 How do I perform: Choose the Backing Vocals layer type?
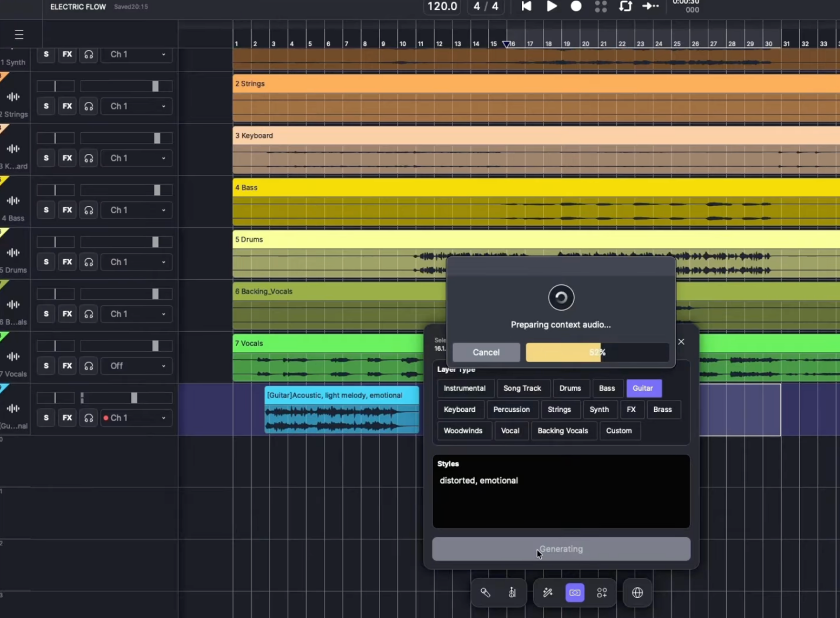click(562, 431)
